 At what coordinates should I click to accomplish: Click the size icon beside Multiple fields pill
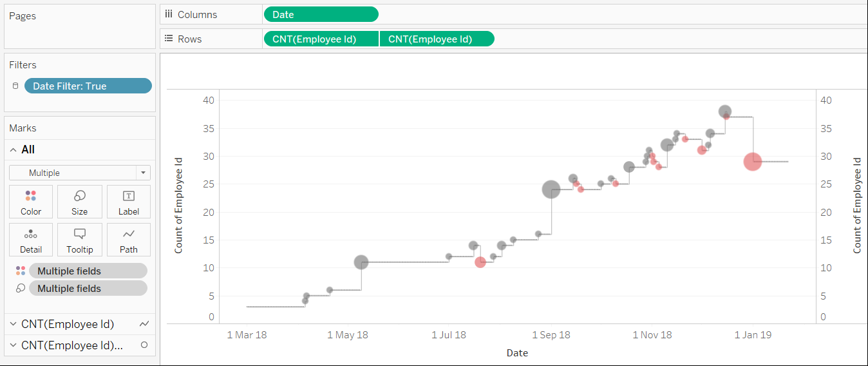coord(21,289)
